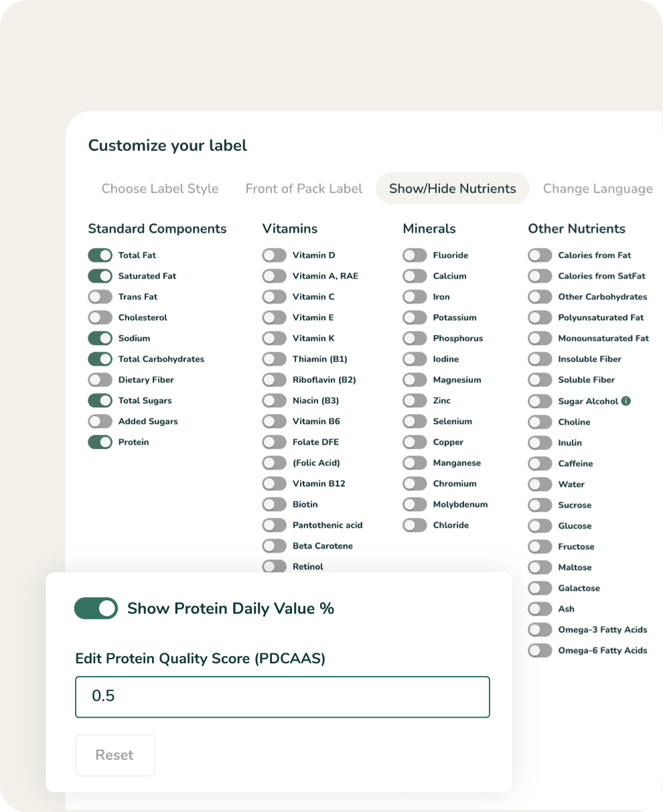Click the Sugar Alcohol info icon
Screen dimensions: 663x812
tap(626, 401)
